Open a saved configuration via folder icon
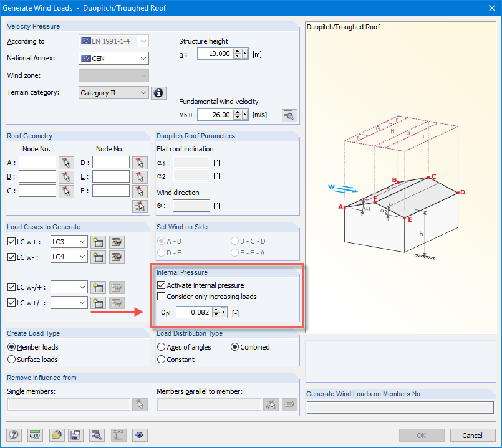The height and width of the screenshot is (448, 502). (56, 435)
